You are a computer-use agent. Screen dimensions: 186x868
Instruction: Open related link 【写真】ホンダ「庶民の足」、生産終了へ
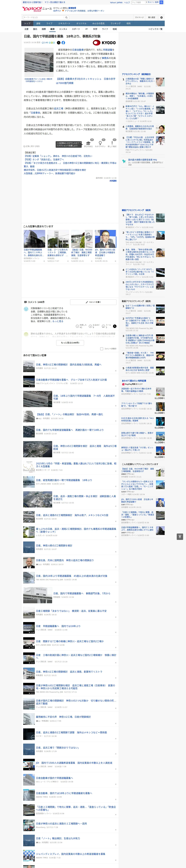coord(44,160)
